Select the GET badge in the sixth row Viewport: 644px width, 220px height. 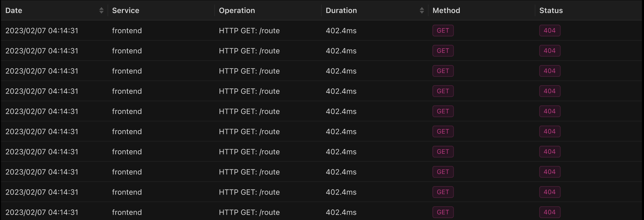click(x=443, y=131)
